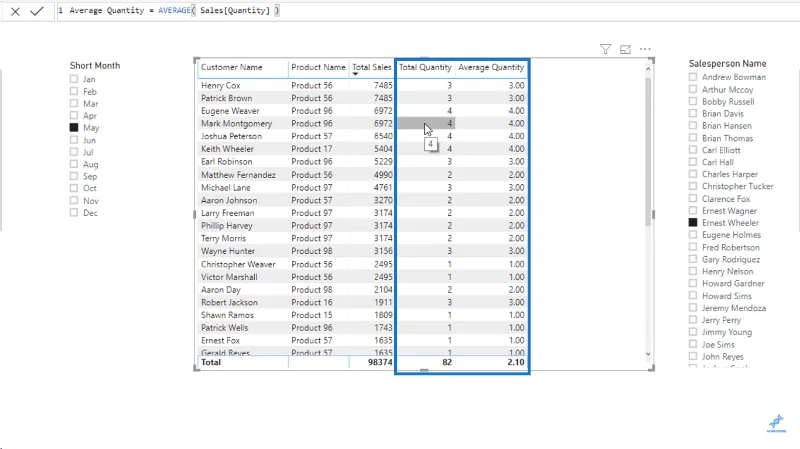Select the Robert Jackson customer cell
The height and width of the screenshot is (449, 800).
click(229, 302)
